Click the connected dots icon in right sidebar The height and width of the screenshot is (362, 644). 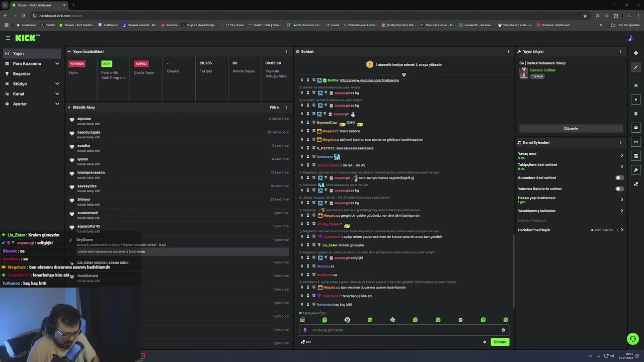tap(636, 184)
